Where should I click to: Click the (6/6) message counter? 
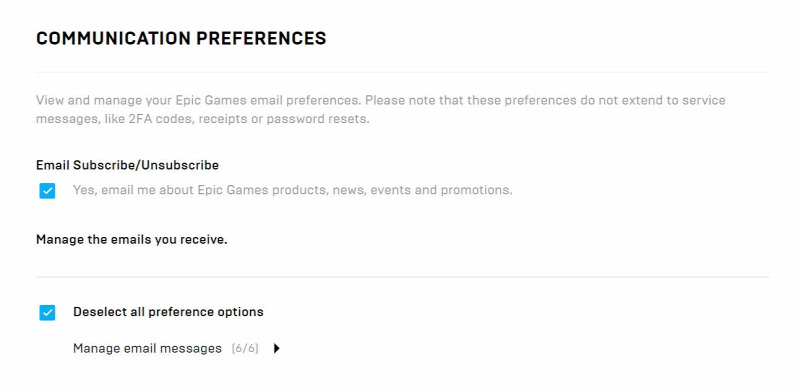pos(245,349)
